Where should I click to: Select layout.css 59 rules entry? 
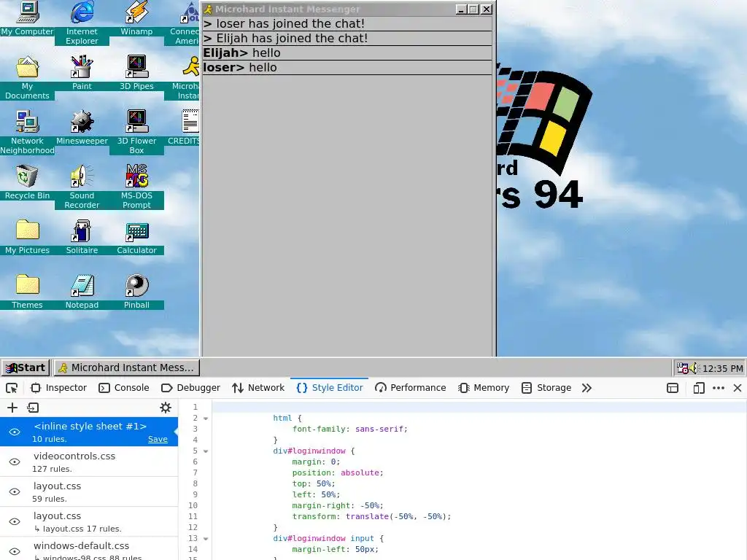(89, 492)
